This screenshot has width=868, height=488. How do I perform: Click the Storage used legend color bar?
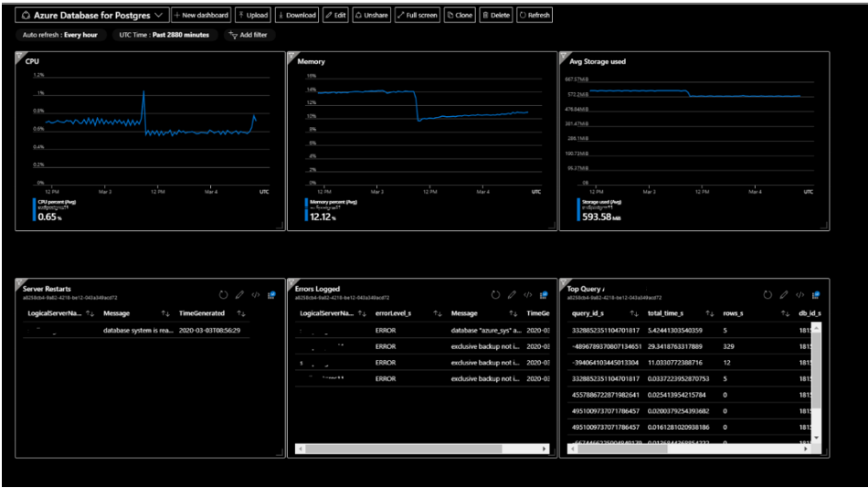click(578, 210)
